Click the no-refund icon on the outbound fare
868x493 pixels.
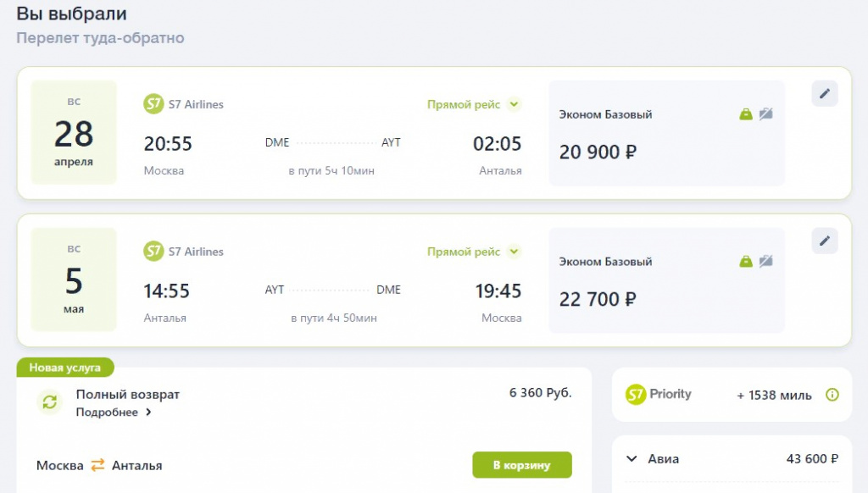point(766,114)
